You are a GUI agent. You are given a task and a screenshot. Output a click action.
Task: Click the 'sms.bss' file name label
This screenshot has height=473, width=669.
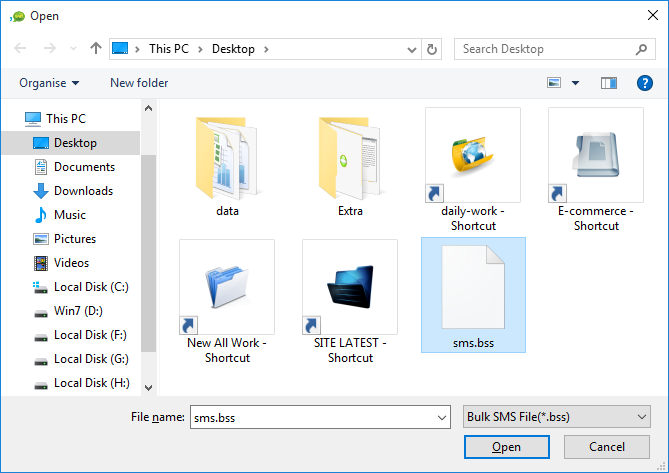tap(473, 343)
